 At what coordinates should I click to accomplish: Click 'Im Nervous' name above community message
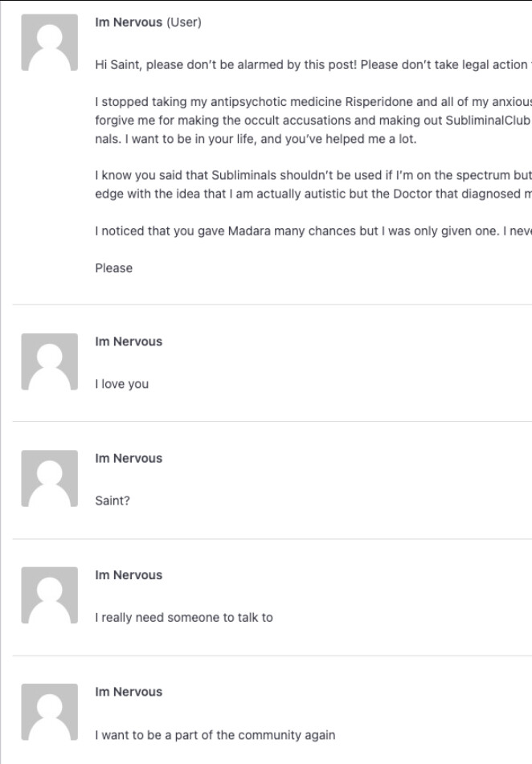(x=129, y=692)
